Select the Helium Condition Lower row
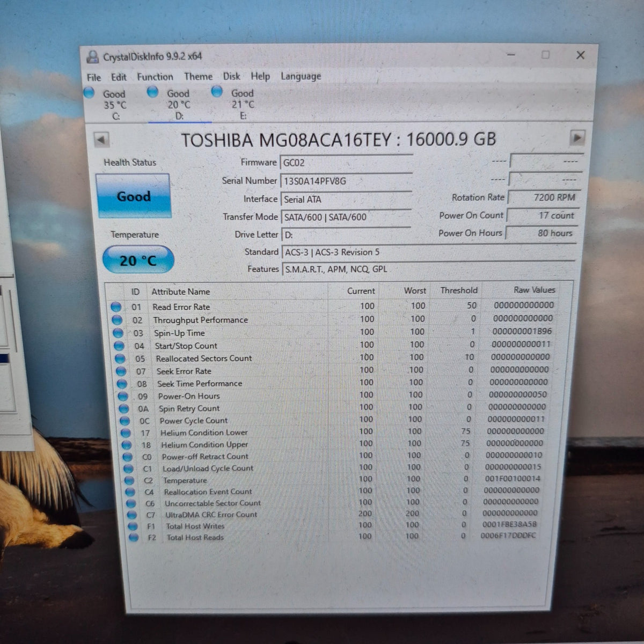This screenshot has height=644, width=644. 333,432
